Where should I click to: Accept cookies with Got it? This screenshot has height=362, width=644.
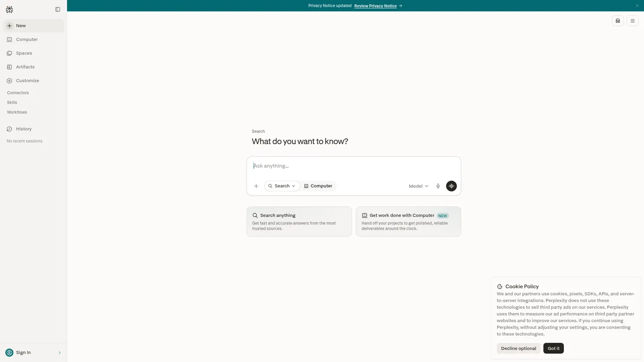[553, 349]
